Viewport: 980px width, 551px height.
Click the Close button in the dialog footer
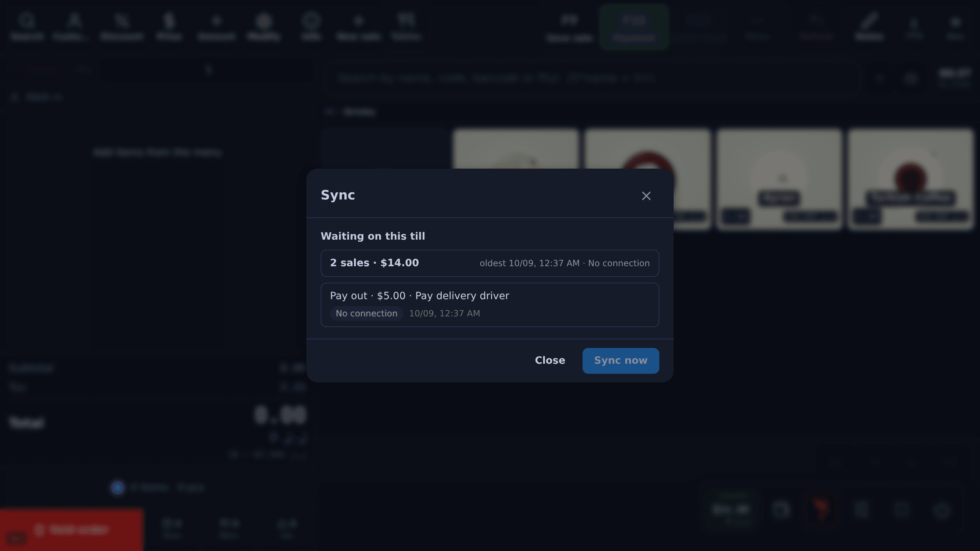550,361
